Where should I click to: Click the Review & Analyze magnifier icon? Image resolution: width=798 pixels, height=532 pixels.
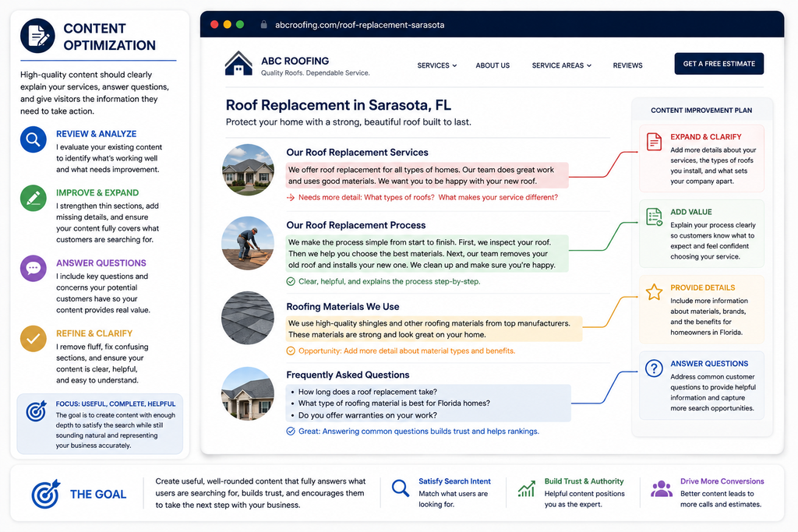tap(33, 139)
